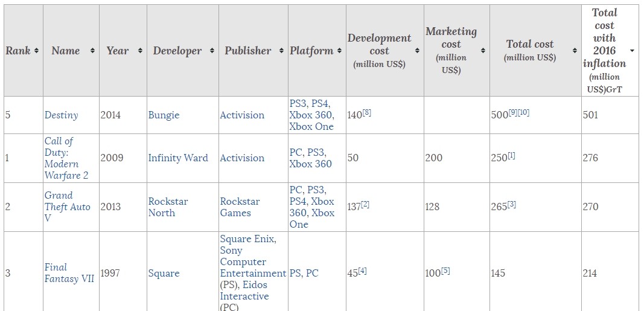Open Grand Theft Auto V link
Image resolution: width=644 pixels, height=311 pixels.
pyautogui.click(x=68, y=207)
